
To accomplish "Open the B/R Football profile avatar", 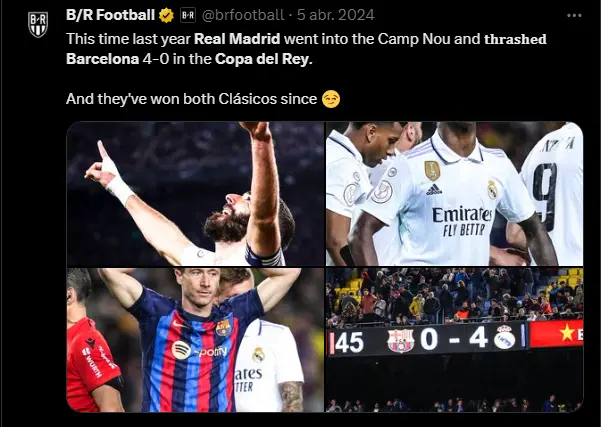I will click(38, 25).
